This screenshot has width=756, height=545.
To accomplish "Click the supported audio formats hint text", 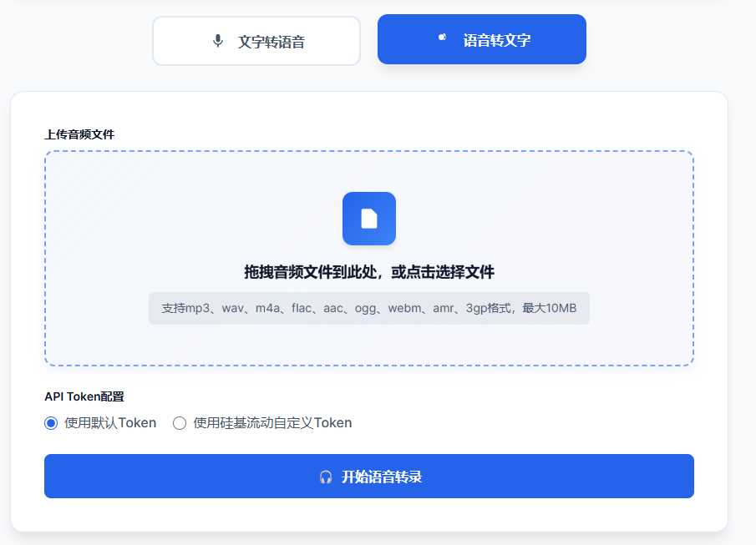I will (368, 308).
